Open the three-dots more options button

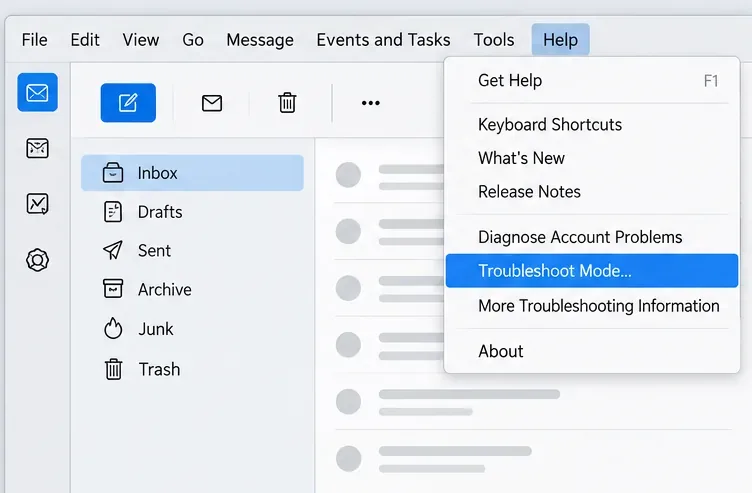[x=371, y=103]
